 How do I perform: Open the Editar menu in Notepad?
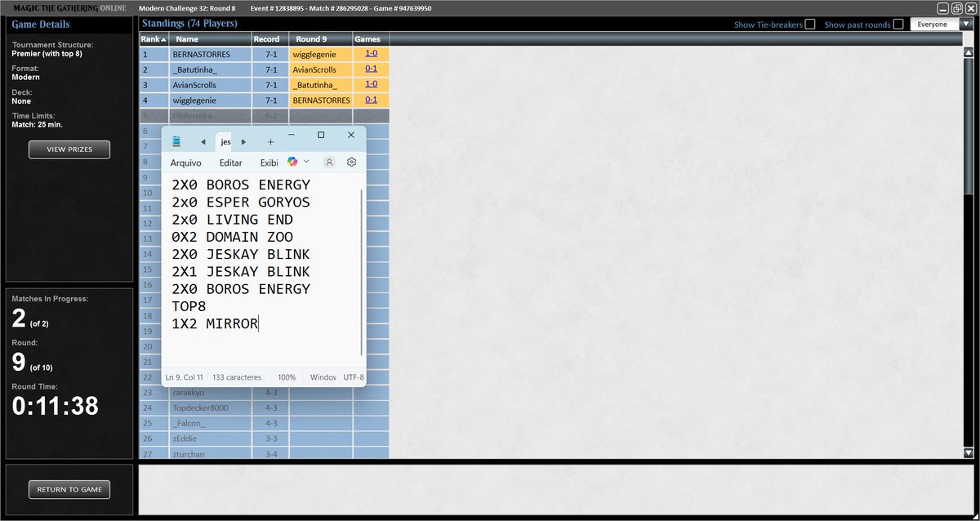click(231, 163)
